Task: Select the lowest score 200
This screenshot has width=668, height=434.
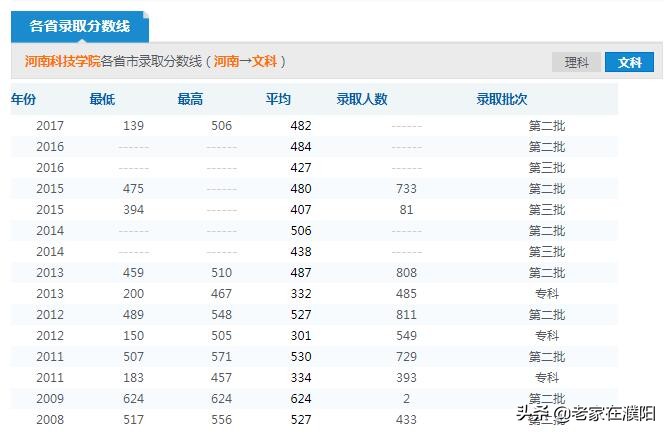Action: (x=133, y=293)
